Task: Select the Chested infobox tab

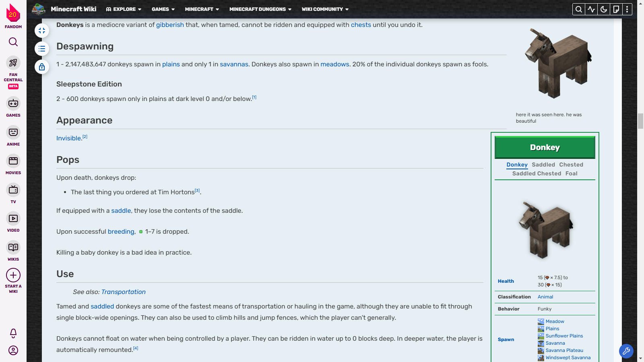Action: [x=571, y=165]
